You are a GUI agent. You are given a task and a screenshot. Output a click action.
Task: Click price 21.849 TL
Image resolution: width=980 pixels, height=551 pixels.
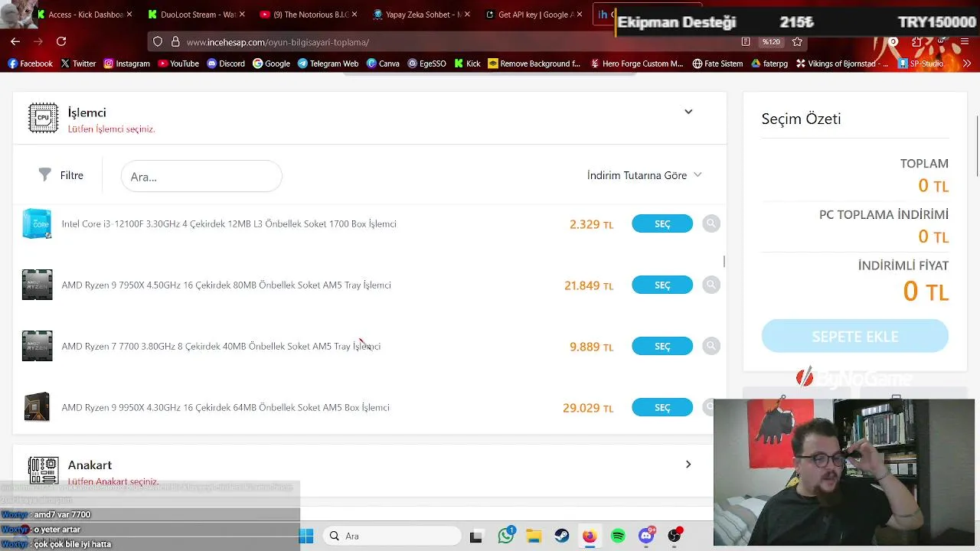589,285
